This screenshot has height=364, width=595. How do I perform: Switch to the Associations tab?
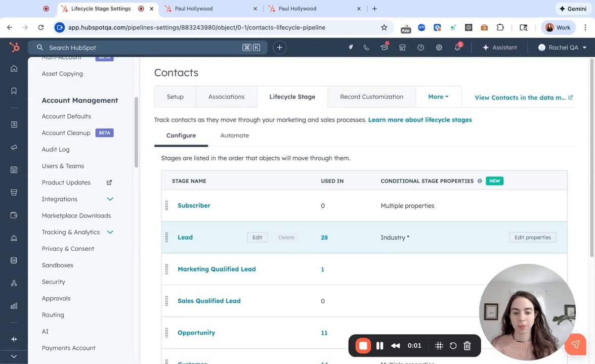[226, 97]
